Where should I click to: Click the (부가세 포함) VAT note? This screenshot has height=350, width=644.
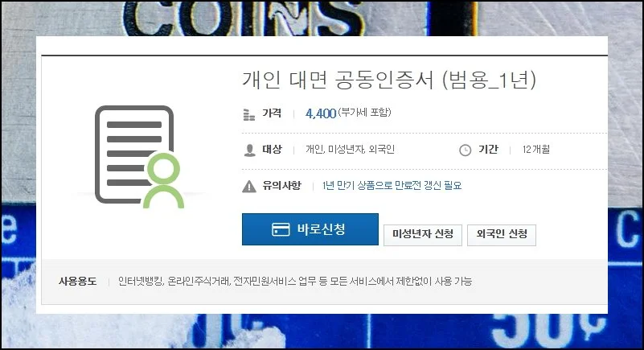[x=364, y=113]
